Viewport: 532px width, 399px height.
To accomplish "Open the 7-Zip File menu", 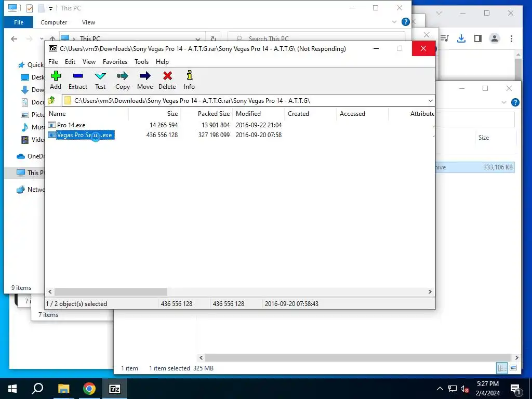I will coord(53,62).
